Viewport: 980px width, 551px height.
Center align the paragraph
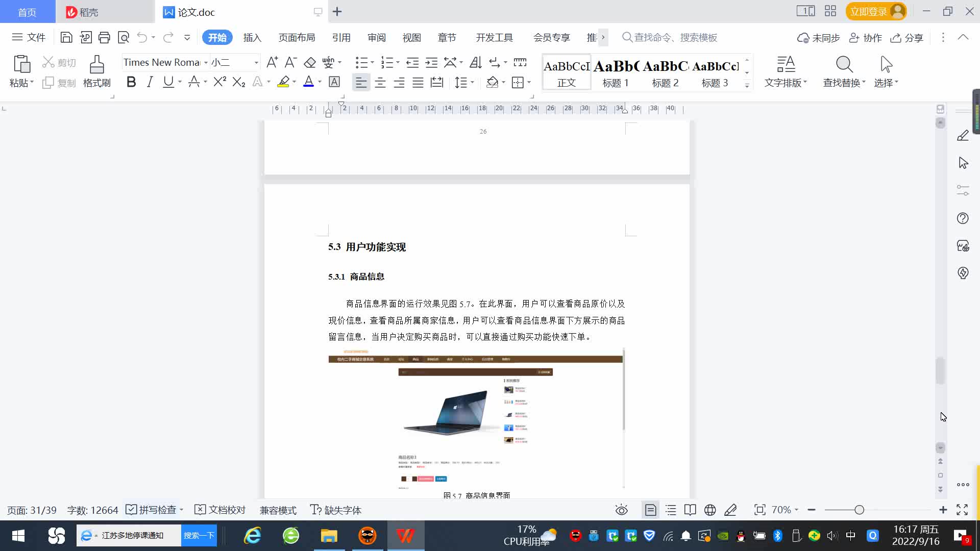tap(380, 82)
